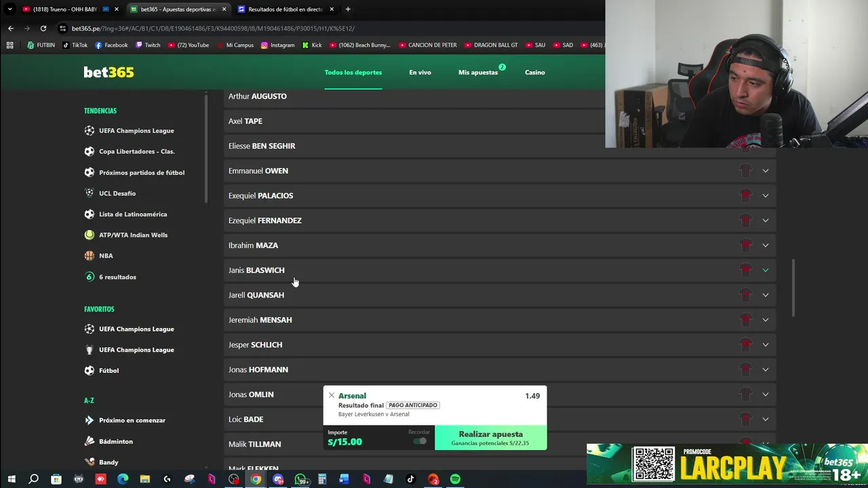
Task: Open the FUTBIN bookmark
Action: click(x=41, y=45)
